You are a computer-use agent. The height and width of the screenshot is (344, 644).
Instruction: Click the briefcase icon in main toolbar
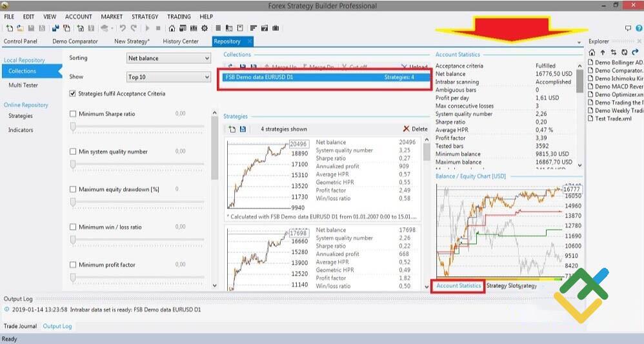click(x=276, y=28)
